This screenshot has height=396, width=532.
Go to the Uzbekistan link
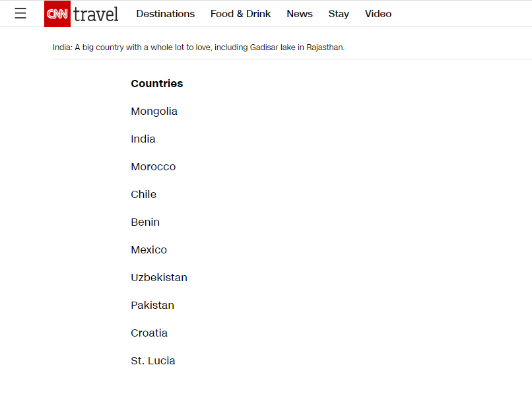click(159, 278)
